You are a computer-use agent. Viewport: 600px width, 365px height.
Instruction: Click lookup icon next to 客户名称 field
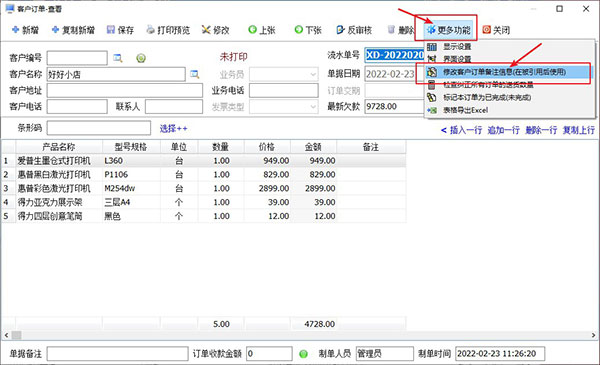[195, 74]
